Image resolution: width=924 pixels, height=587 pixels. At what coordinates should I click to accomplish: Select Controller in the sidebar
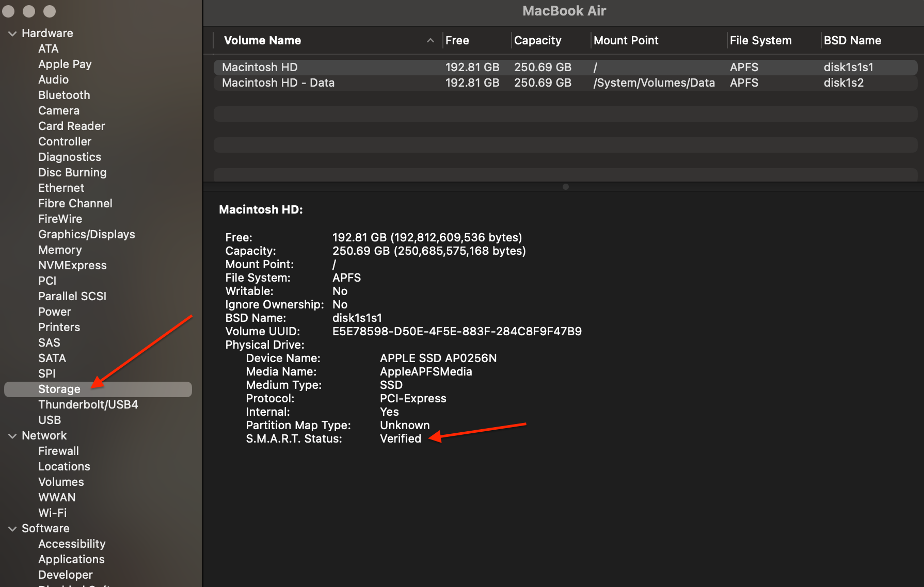tap(65, 141)
